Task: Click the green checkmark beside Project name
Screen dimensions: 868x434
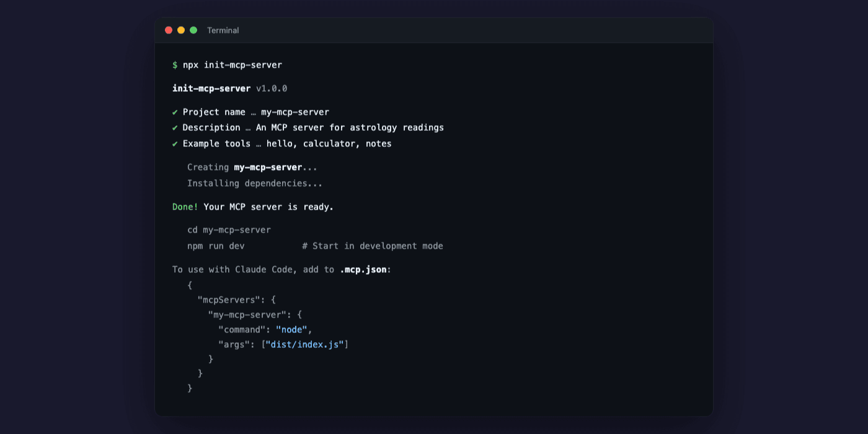Action: 175,112
